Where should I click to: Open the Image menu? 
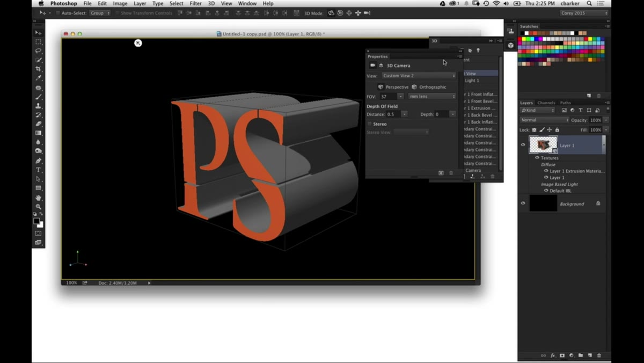tap(120, 4)
